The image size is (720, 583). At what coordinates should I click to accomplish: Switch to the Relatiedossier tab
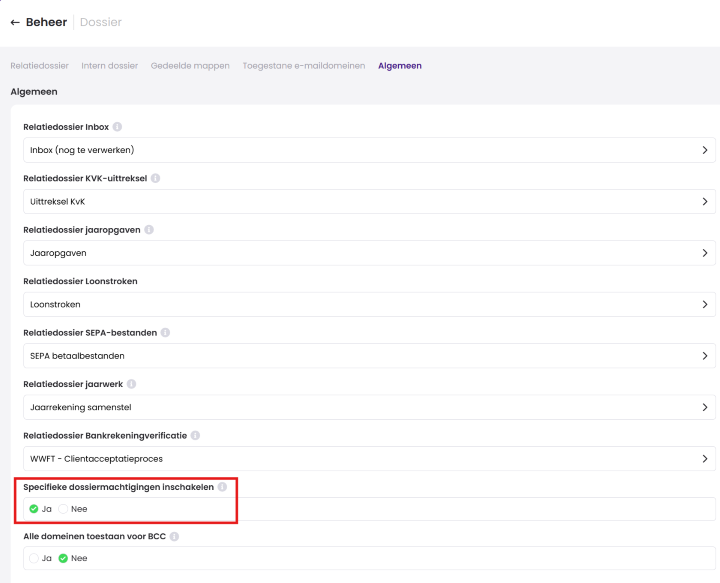tap(39, 66)
